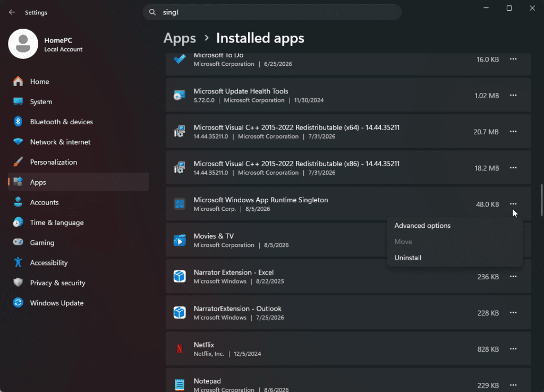Open Gaming settings
This screenshot has width=544, height=392.
click(x=79, y=243)
